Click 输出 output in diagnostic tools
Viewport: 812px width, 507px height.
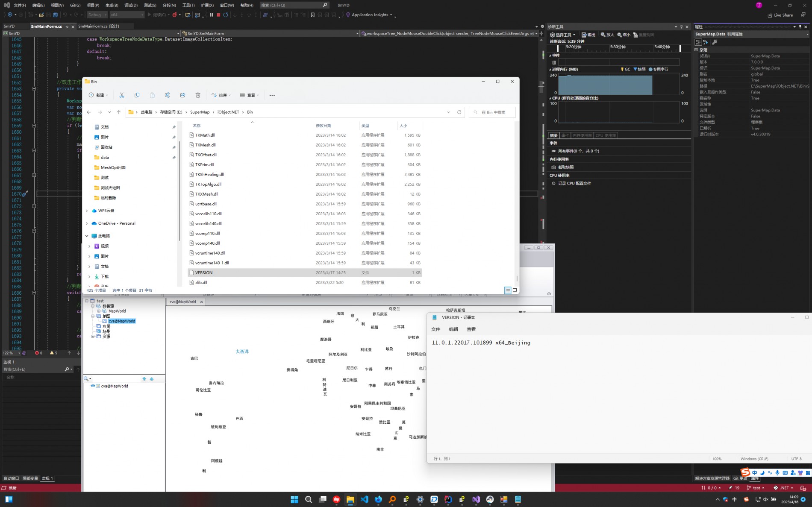(588, 35)
